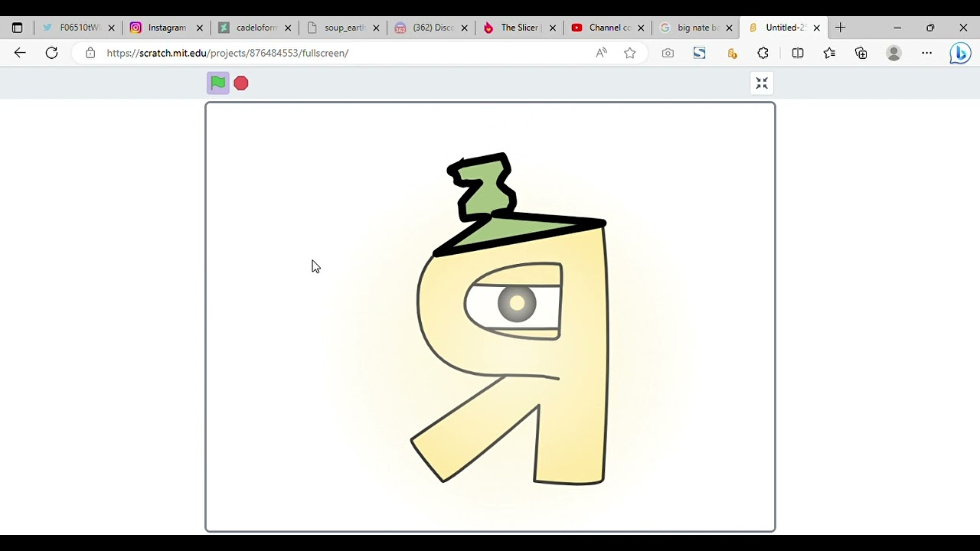Go back to the previous page
The height and width of the screenshot is (551, 980).
20,53
